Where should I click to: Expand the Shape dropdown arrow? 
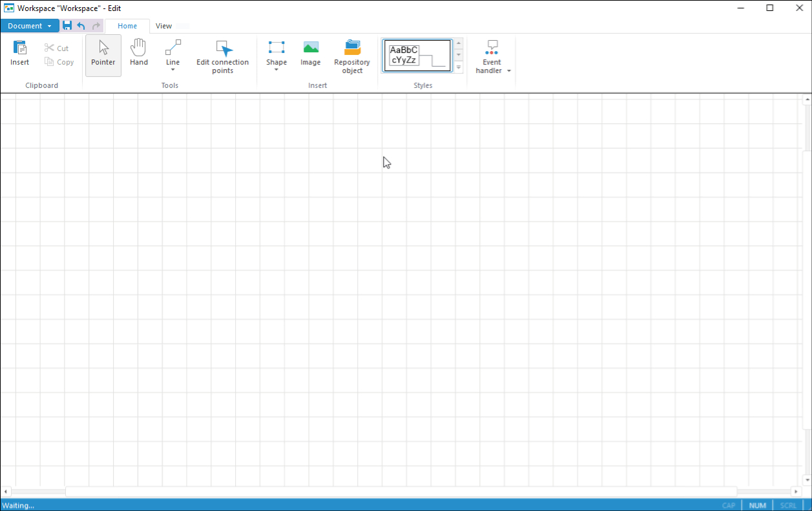[276, 70]
